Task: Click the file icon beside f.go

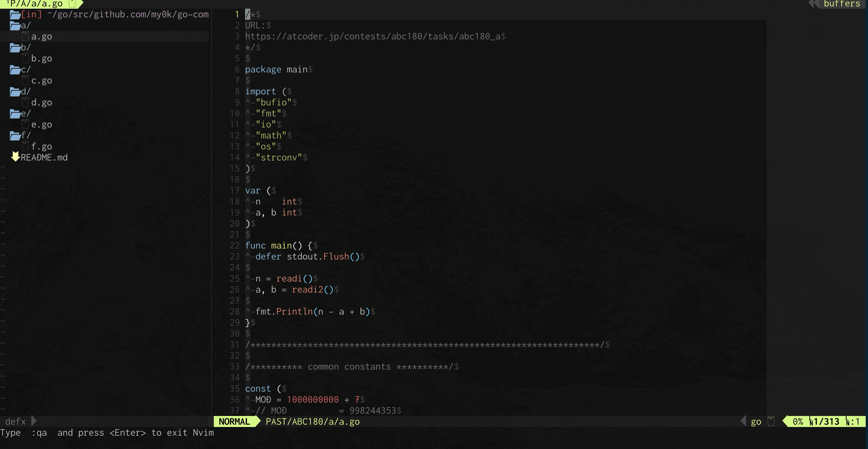Action: [25, 146]
